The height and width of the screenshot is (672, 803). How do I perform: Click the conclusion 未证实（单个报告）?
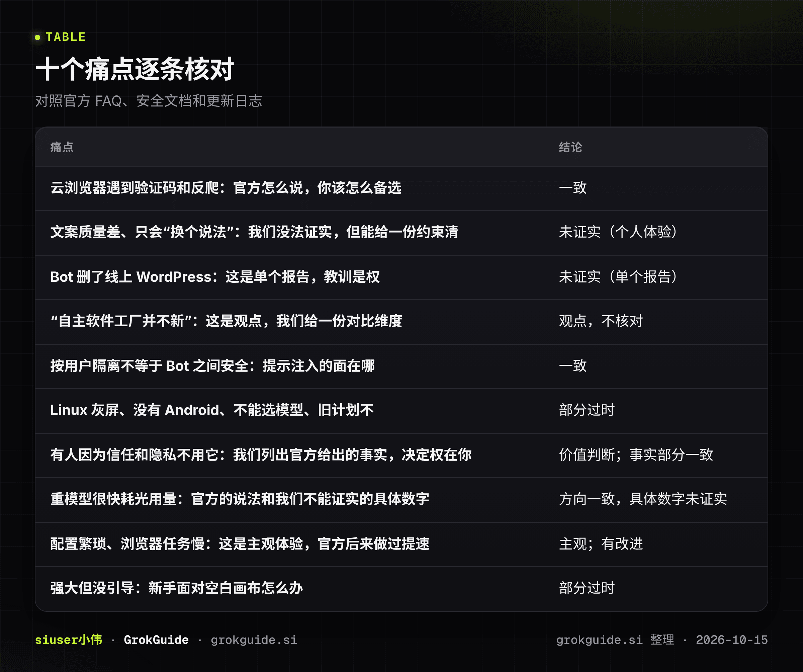pyautogui.click(x=619, y=276)
